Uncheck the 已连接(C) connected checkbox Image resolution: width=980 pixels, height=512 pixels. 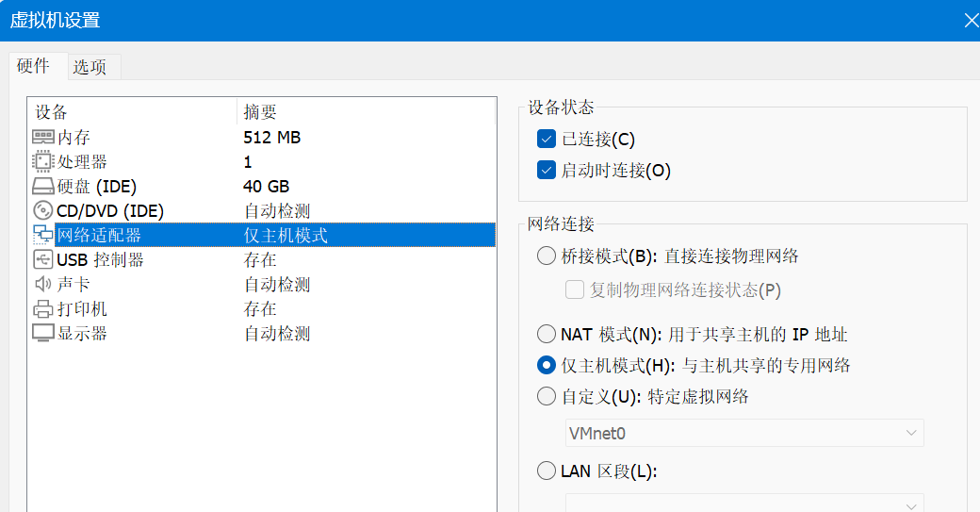click(x=547, y=140)
